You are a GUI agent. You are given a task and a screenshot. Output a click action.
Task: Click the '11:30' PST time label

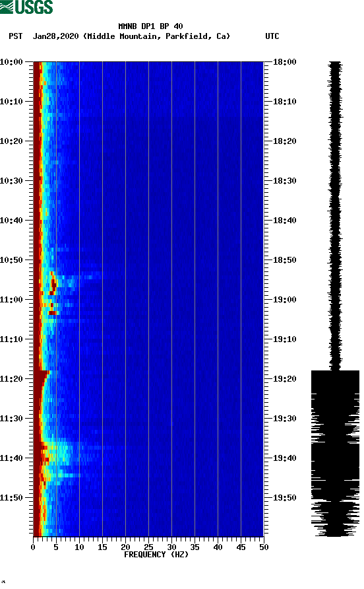pyautogui.click(x=11, y=419)
